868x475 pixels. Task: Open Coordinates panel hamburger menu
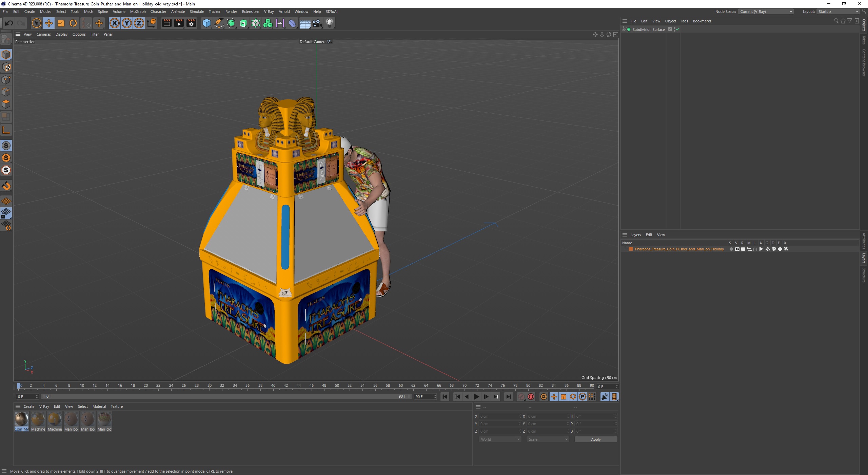(478, 407)
